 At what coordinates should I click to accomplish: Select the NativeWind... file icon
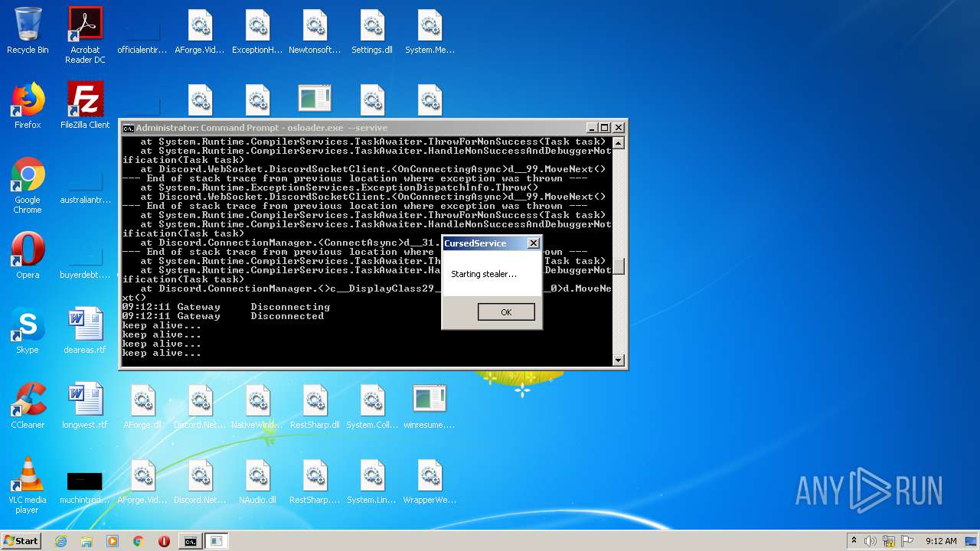coord(257,406)
